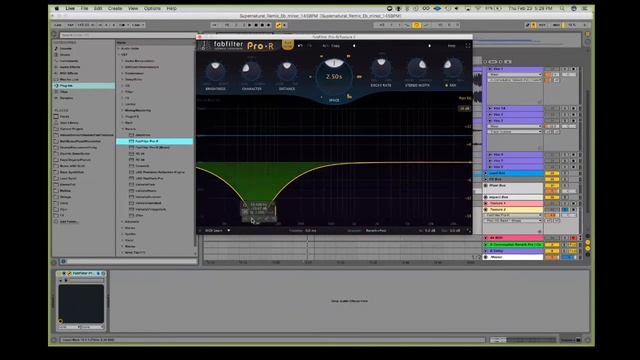
Task: Click Add Folder in Places list
Action: [69, 222]
